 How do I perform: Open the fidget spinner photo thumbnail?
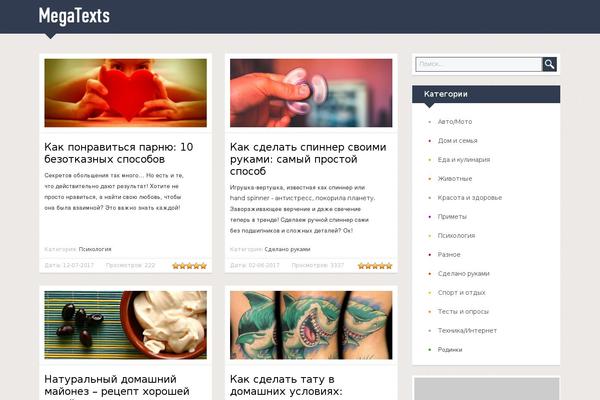tap(311, 93)
